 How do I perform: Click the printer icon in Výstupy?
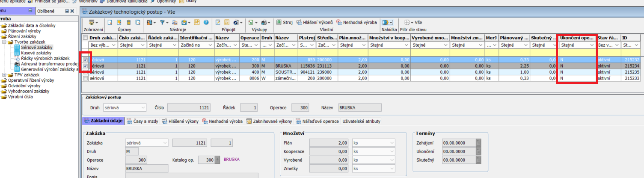point(264,22)
